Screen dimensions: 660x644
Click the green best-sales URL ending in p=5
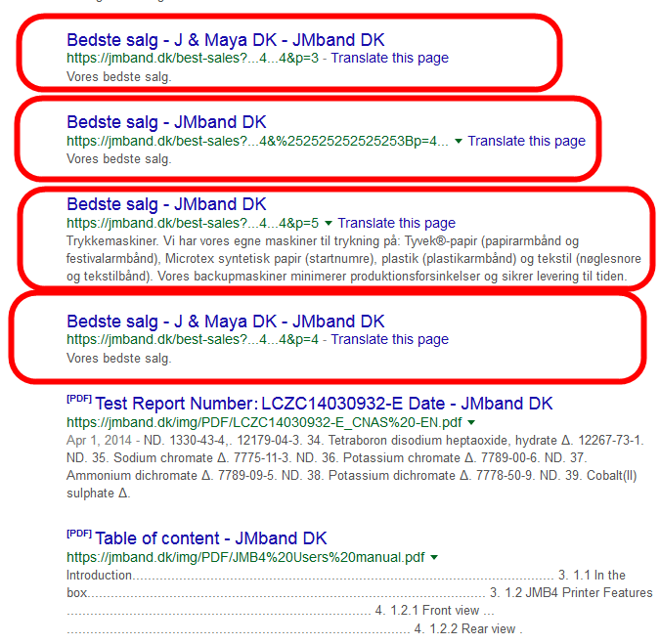click(192, 223)
